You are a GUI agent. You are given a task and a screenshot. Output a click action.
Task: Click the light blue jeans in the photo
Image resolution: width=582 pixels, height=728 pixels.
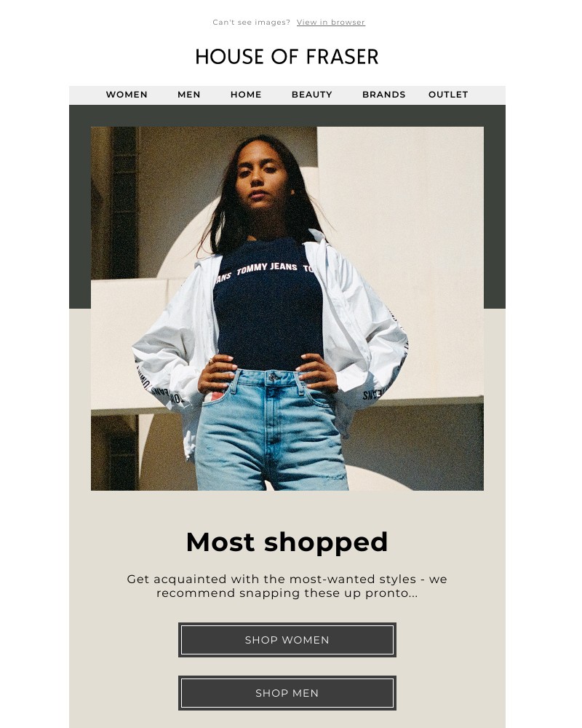pos(271,432)
